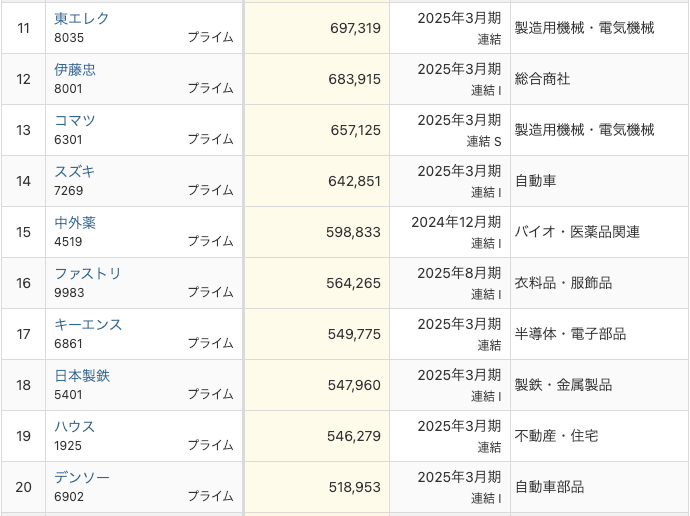
Task: Select the value 697,319
Action: (x=355, y=28)
